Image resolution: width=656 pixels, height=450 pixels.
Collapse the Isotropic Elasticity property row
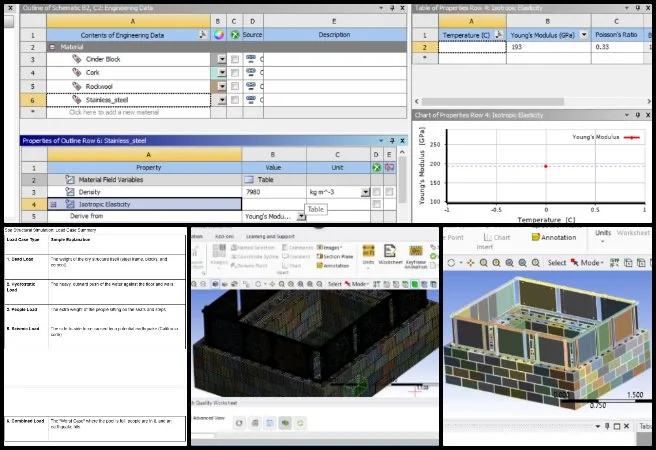click(54, 204)
